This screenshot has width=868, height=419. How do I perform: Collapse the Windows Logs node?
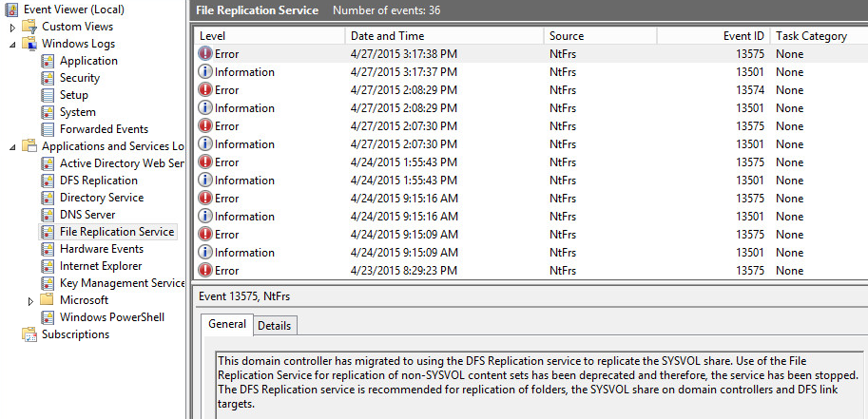tap(12, 44)
